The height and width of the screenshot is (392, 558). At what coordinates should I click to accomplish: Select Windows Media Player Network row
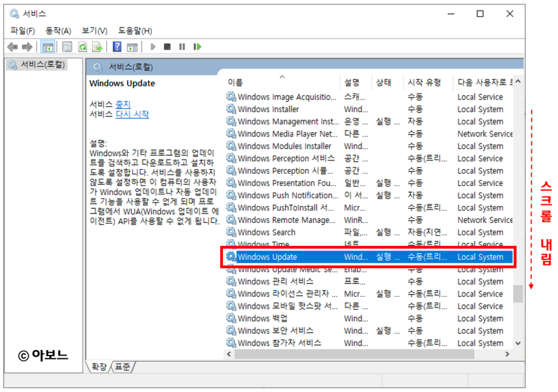point(369,134)
